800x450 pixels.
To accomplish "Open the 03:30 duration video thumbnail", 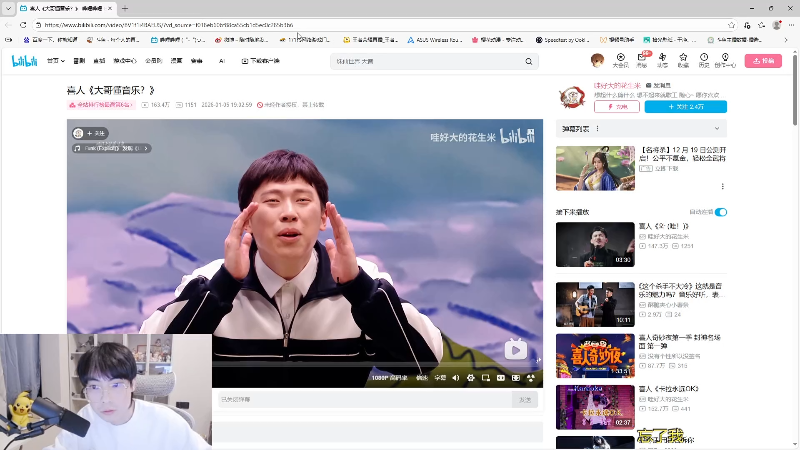I will click(595, 244).
